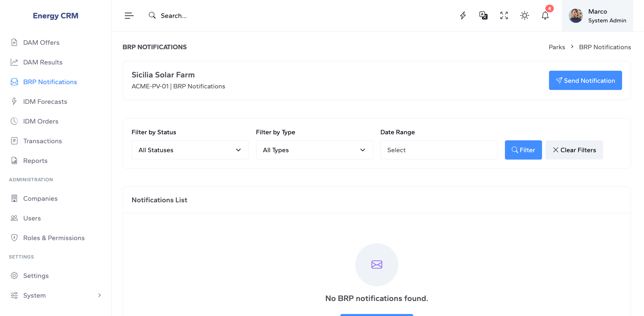The image size is (644, 316).
Task: Open Companies under Administration
Action: pyautogui.click(x=40, y=199)
